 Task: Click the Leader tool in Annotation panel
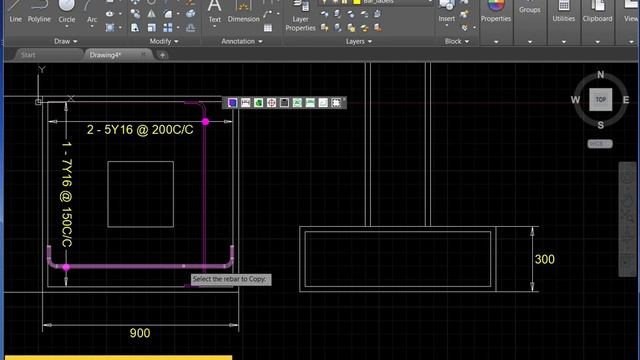(267, 14)
